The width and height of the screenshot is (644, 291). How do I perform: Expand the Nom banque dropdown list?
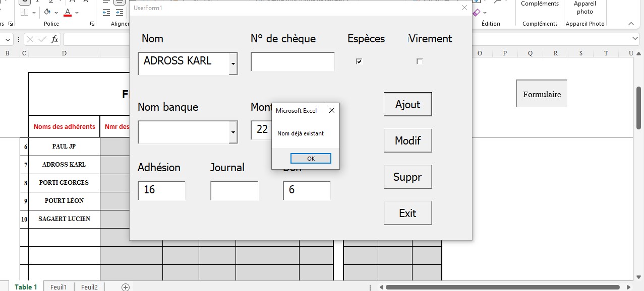(x=232, y=132)
